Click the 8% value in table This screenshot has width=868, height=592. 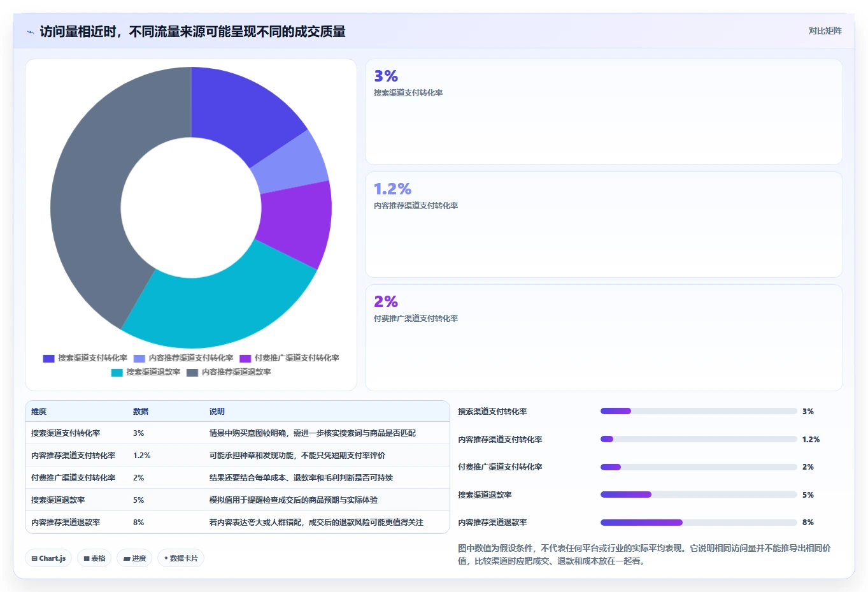(x=138, y=523)
